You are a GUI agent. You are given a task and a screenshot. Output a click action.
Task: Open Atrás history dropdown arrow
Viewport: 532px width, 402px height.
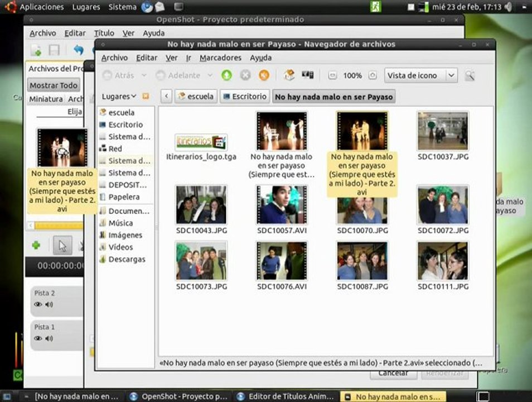pos(144,75)
